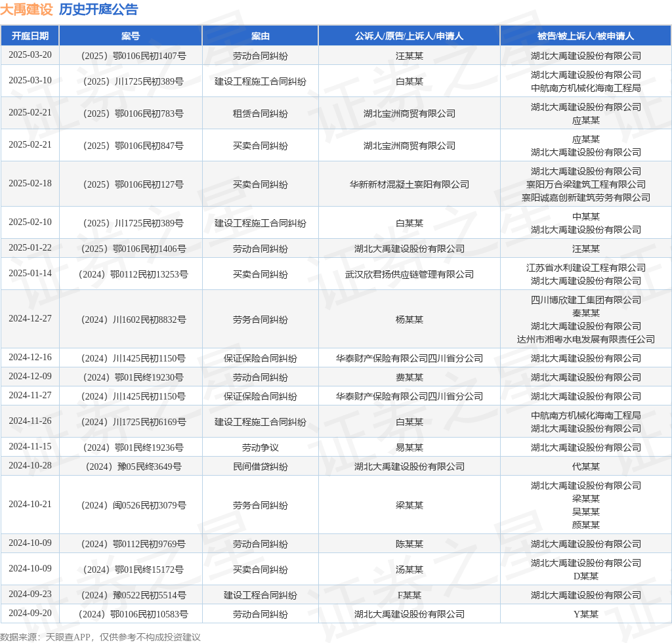Select the title text 大禹建设
Screen dimensions: 672x643
pos(26,9)
